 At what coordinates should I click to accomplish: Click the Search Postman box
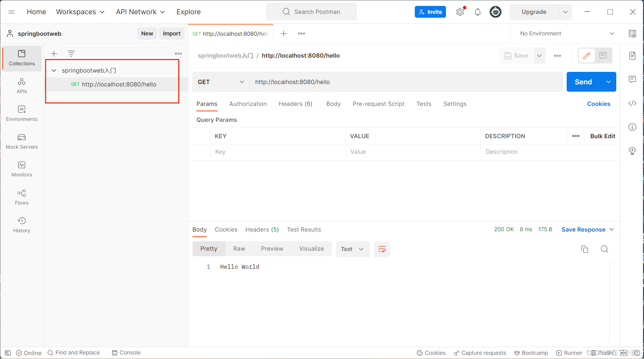coord(311,12)
